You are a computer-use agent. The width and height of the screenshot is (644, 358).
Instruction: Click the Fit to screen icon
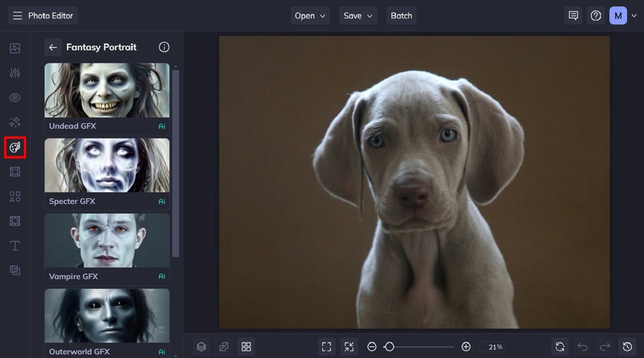tap(327, 346)
